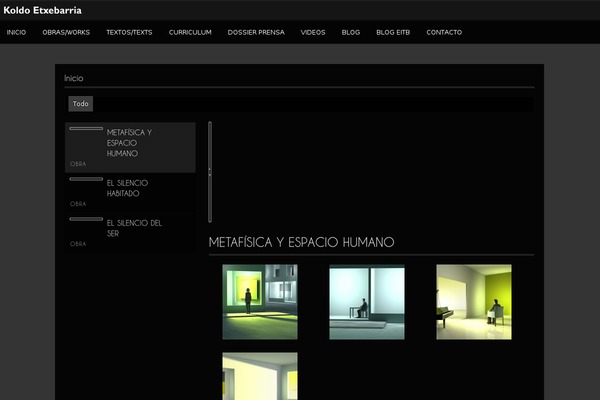The image size is (600, 400).
Task: Click the Inicio breadcrumb heading
Action: [74, 78]
